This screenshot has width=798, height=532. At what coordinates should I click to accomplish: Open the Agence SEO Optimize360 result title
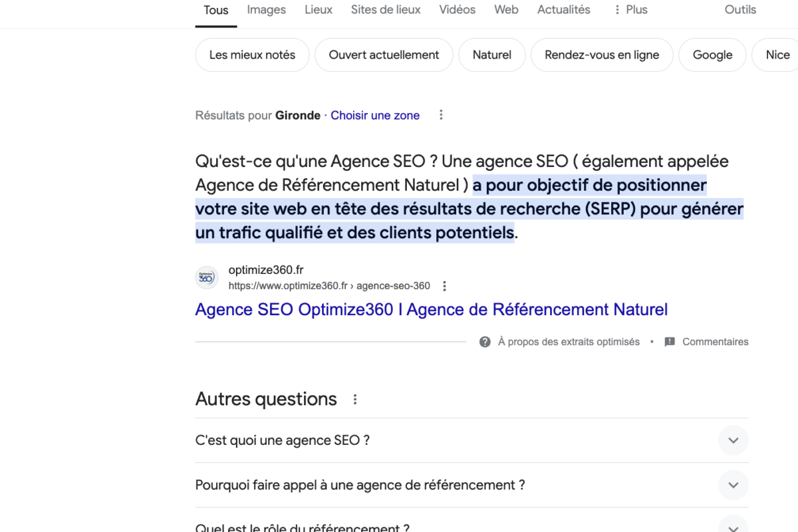431,310
